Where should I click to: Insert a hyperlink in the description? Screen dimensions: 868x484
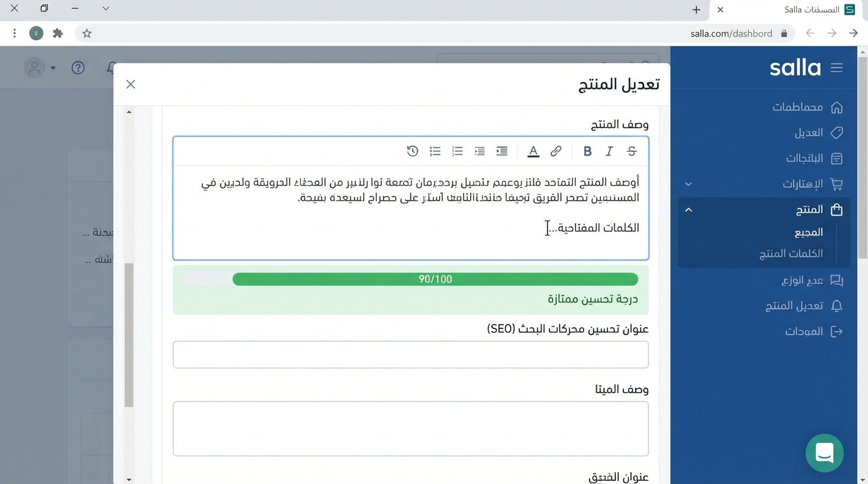click(556, 151)
